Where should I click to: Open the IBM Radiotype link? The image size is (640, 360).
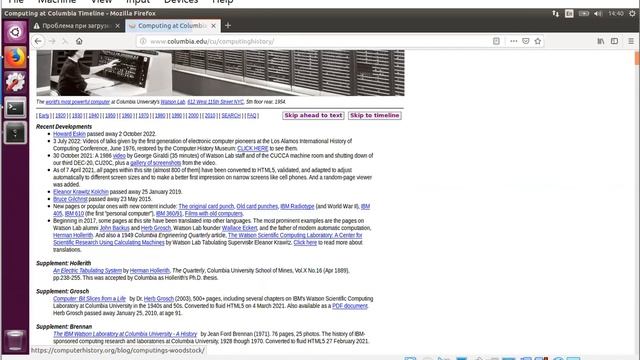(x=297, y=207)
